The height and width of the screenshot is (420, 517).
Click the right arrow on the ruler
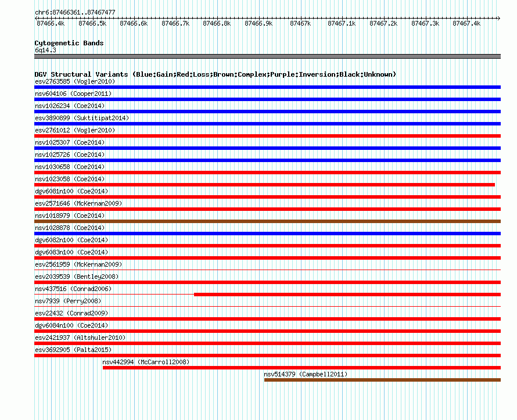pos(499,18)
